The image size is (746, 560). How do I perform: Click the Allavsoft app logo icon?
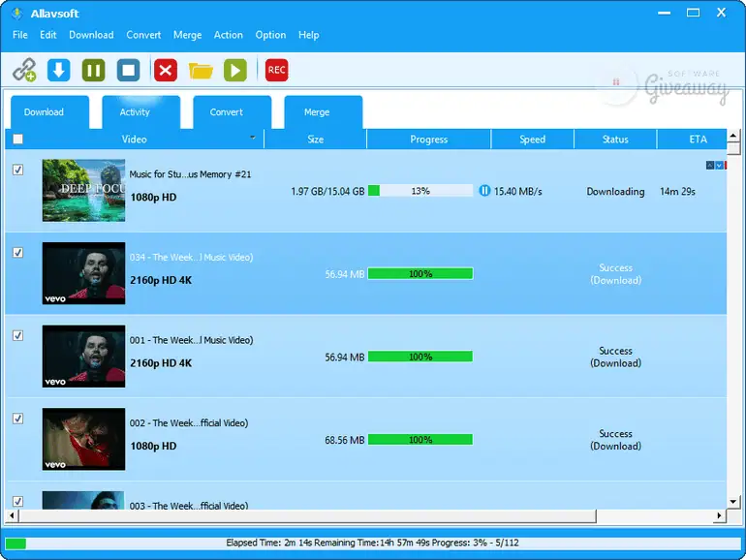click(17, 14)
